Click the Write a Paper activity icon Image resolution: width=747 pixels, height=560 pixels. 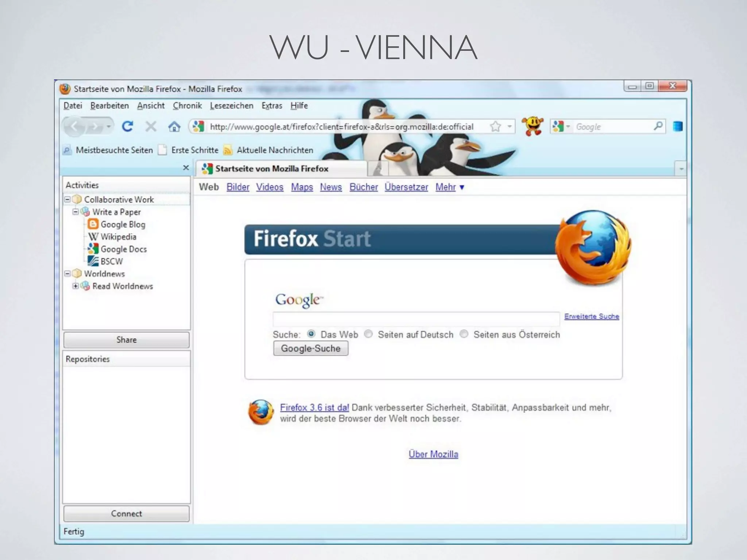[85, 212]
